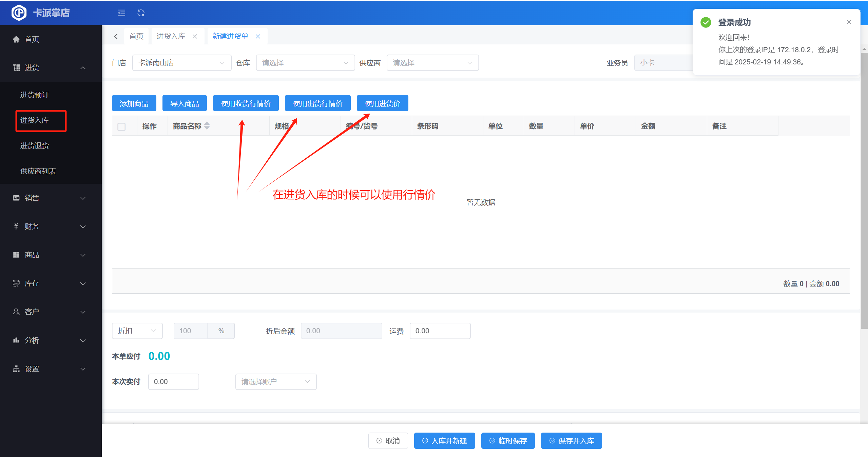Close the 新建进货单 tab

258,36
